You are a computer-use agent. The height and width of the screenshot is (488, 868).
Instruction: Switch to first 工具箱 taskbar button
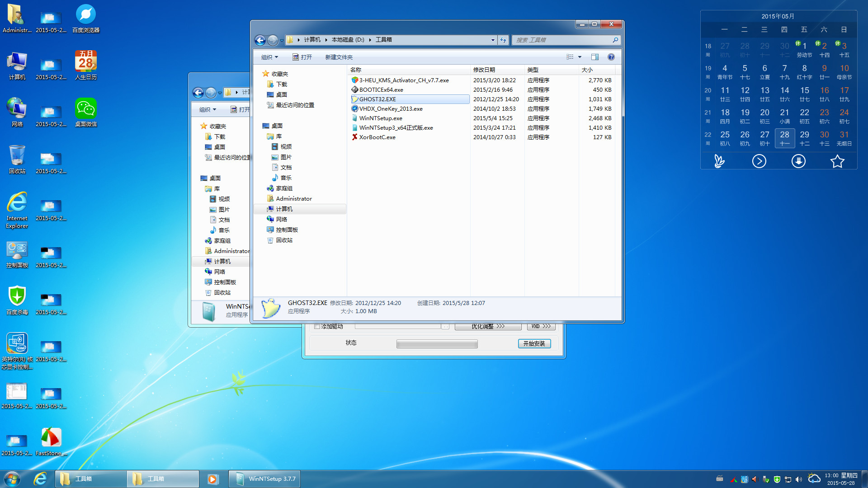91,479
